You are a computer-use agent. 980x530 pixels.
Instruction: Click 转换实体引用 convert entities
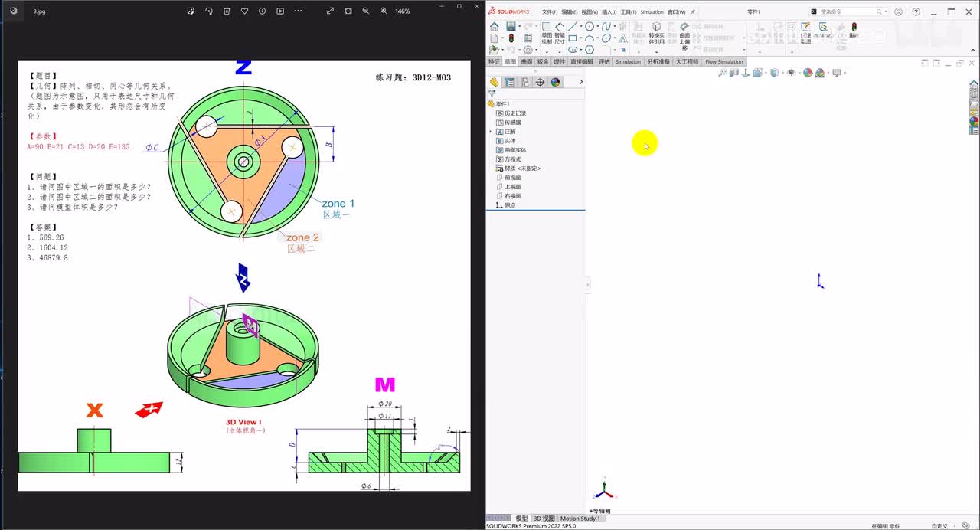coord(656,33)
